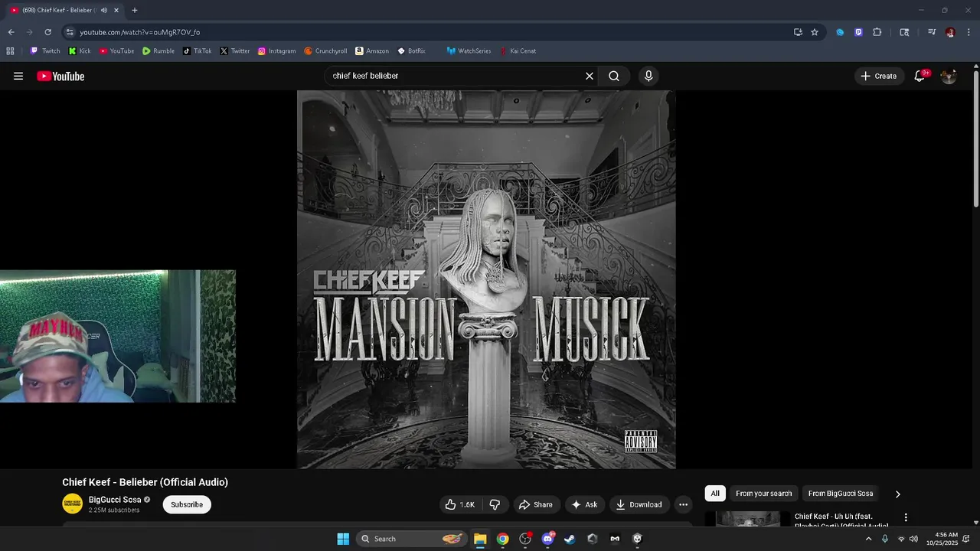
Task: Select the From your search chip
Action: point(764,494)
